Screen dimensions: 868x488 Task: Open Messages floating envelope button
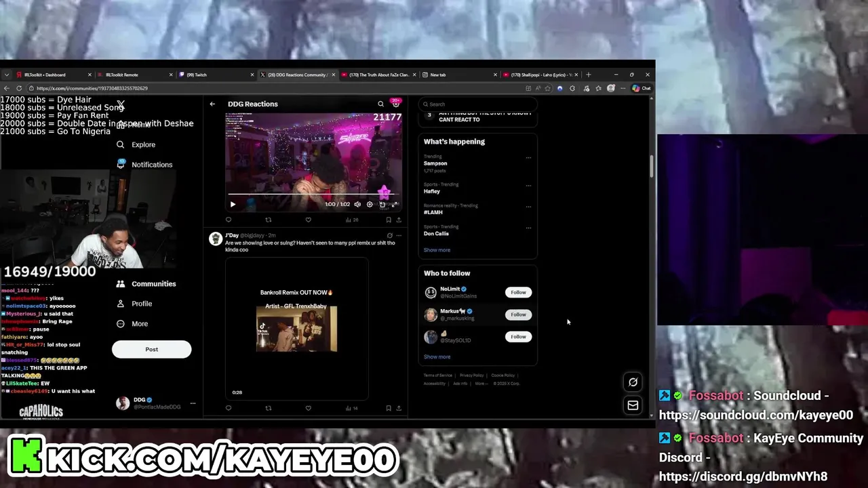[x=633, y=405]
